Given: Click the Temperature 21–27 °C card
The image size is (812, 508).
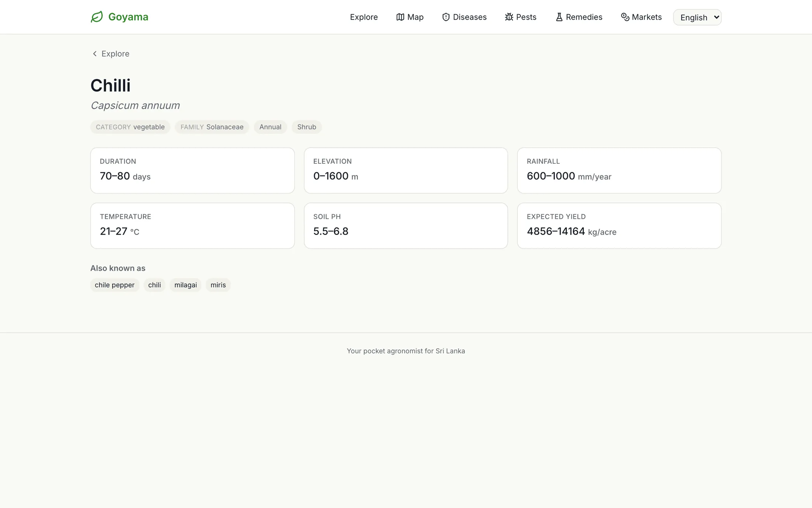Looking at the screenshot, I should 192,226.
